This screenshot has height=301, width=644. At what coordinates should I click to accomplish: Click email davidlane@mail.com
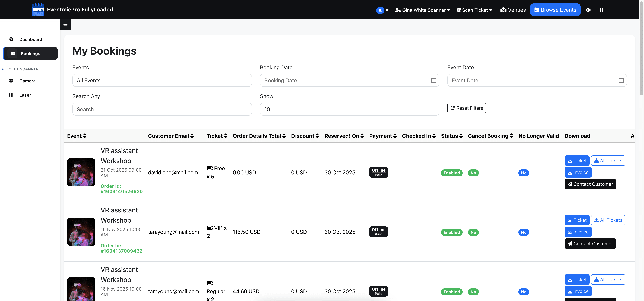coord(173,173)
